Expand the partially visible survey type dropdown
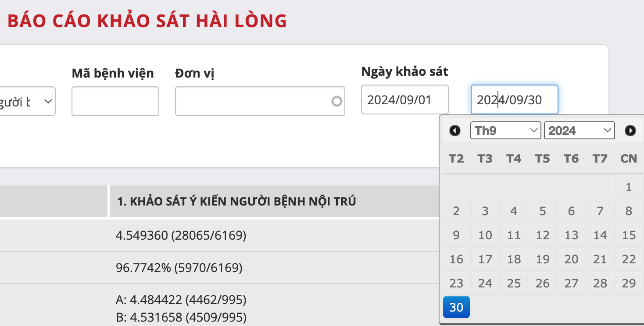The height and width of the screenshot is (326, 644). [x=27, y=101]
